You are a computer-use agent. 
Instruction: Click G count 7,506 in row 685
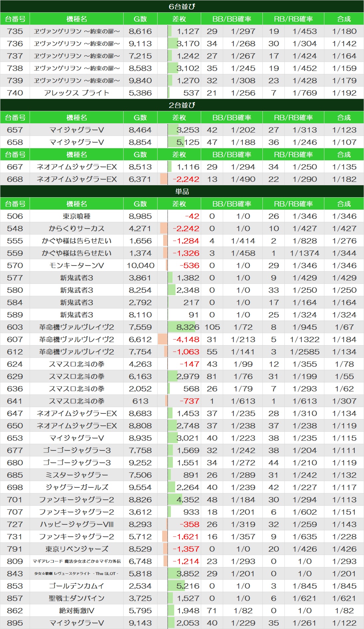140,475
